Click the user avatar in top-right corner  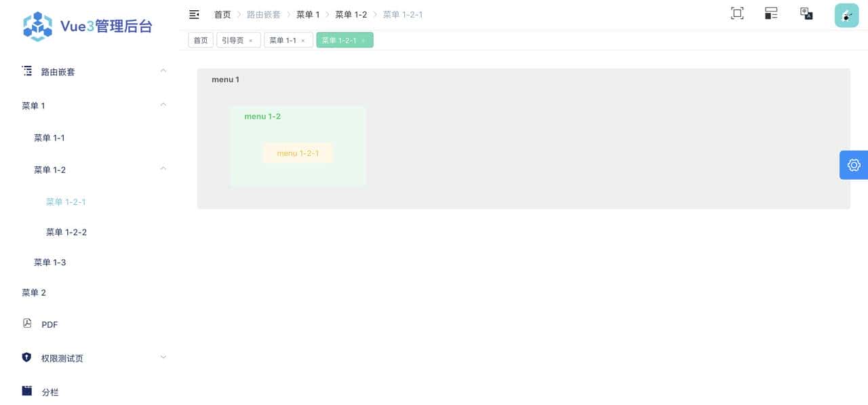(x=846, y=14)
